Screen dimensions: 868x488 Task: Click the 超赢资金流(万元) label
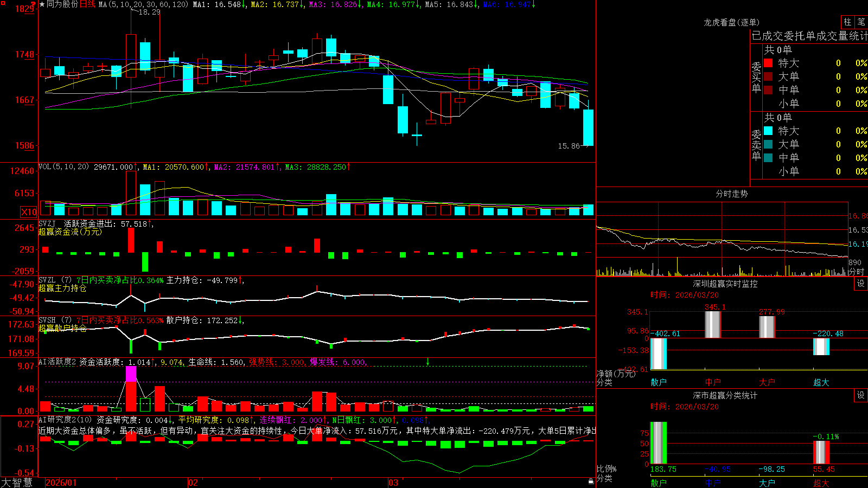point(70,232)
